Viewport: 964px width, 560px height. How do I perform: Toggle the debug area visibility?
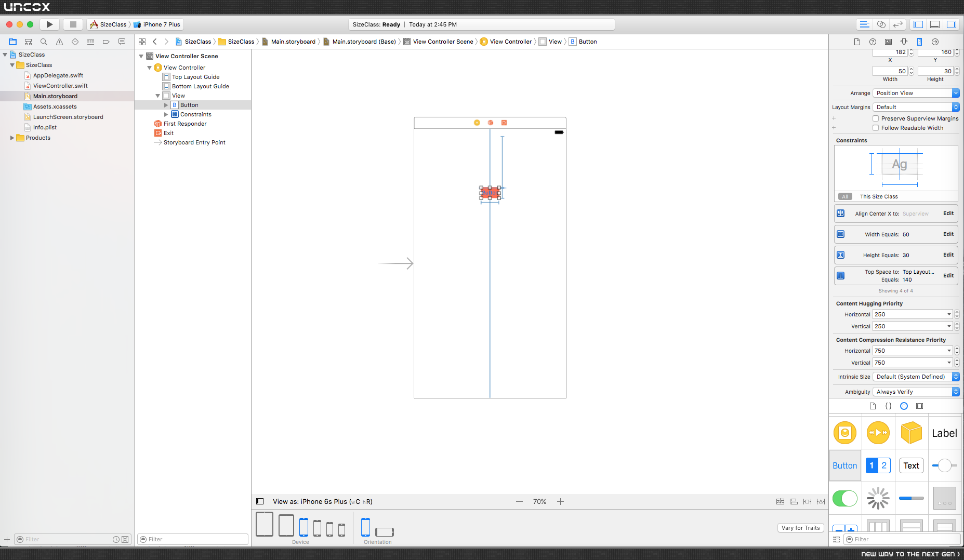pyautogui.click(x=935, y=24)
